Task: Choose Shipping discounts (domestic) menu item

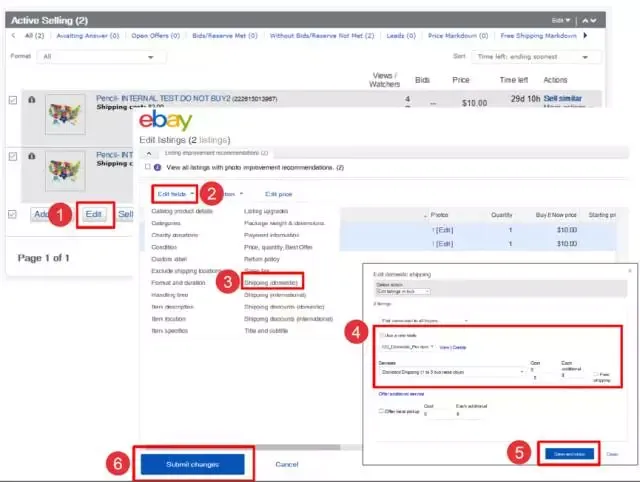Action: pos(284,307)
